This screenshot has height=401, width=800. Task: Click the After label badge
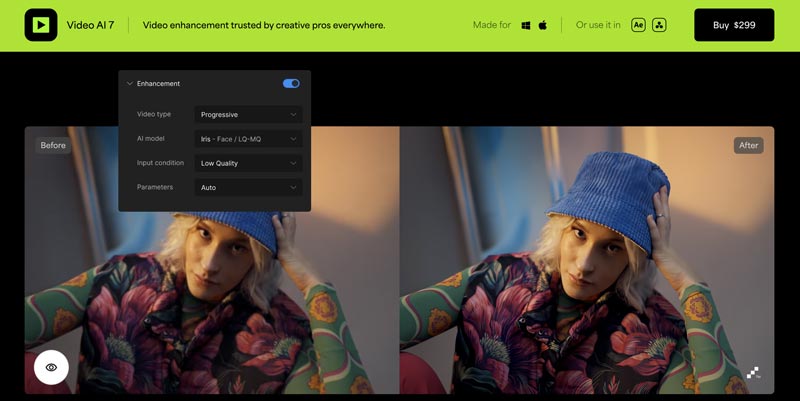click(x=748, y=145)
